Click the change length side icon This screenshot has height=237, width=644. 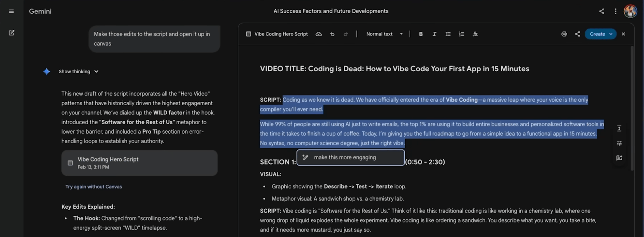point(619,129)
